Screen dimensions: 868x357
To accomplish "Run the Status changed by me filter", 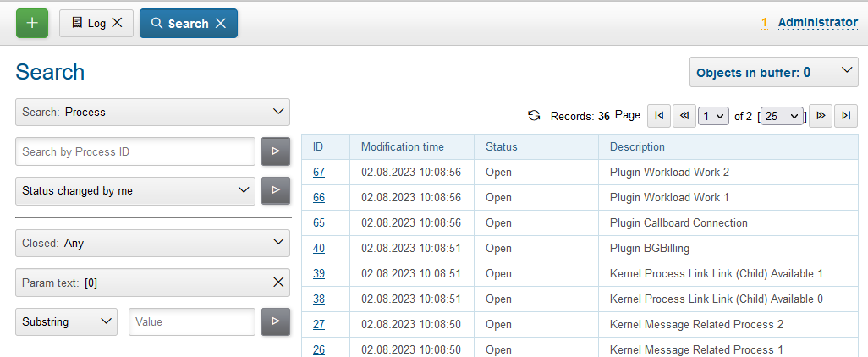I will click(275, 191).
